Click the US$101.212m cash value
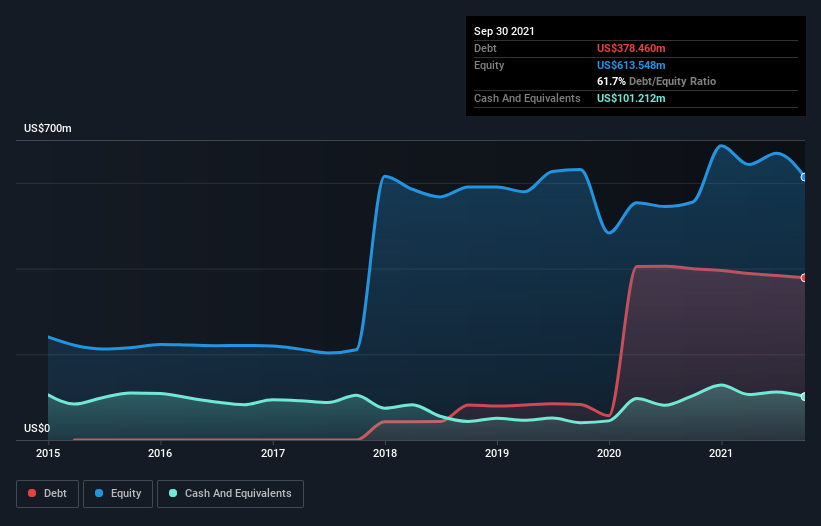The width and height of the screenshot is (821, 526). click(x=631, y=98)
